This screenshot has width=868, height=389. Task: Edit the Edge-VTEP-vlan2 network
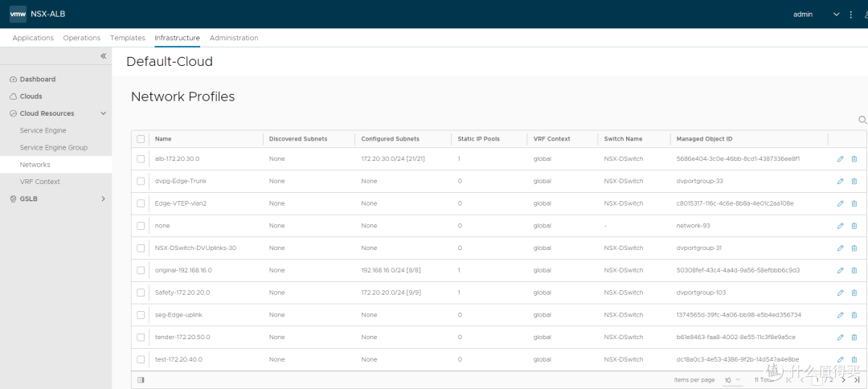pyautogui.click(x=841, y=203)
